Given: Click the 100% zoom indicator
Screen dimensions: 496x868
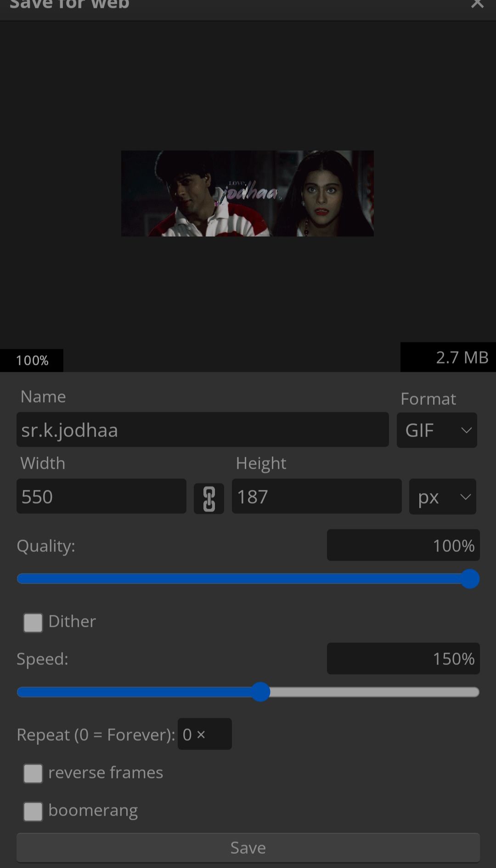Looking at the screenshot, I should coord(32,360).
